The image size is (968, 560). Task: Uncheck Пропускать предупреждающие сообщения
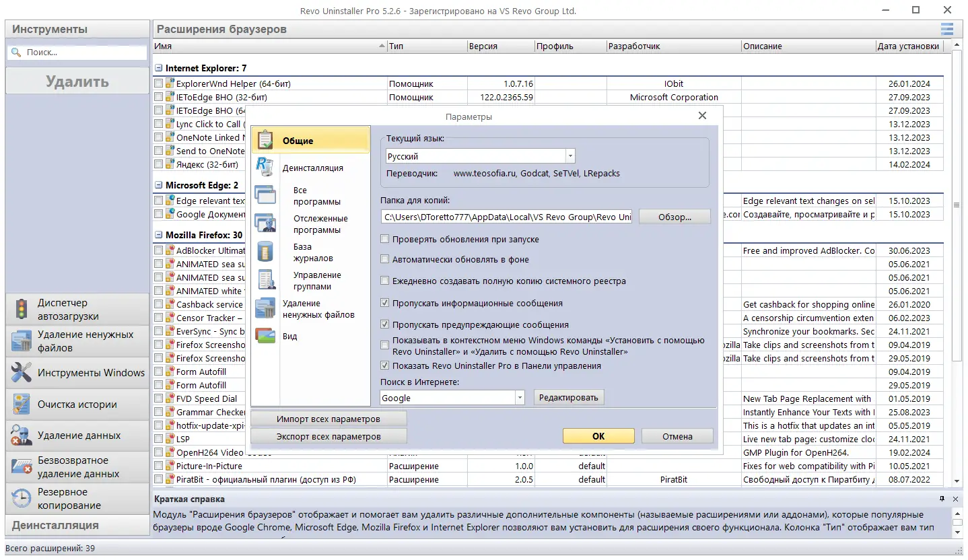pos(385,324)
